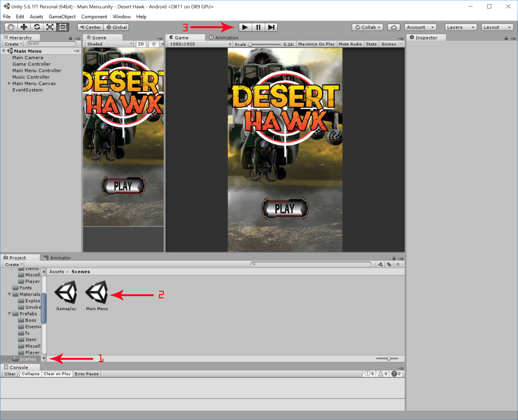The image size is (518, 420).
Task: Open Main Menu scene options menu in Hierarchy
Action: [77, 51]
